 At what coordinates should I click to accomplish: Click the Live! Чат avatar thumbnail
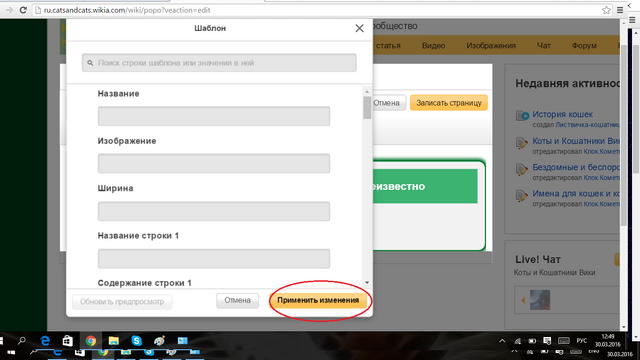click(x=540, y=300)
